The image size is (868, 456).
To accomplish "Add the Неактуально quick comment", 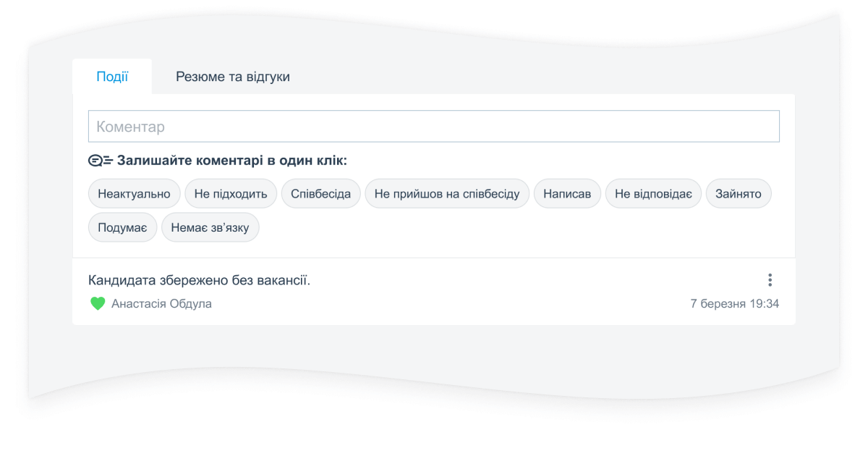I will pos(134,194).
